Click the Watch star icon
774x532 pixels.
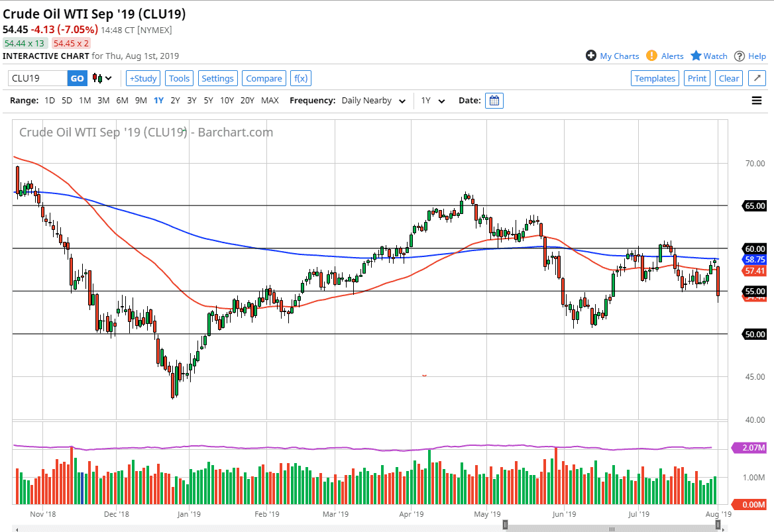click(x=696, y=56)
